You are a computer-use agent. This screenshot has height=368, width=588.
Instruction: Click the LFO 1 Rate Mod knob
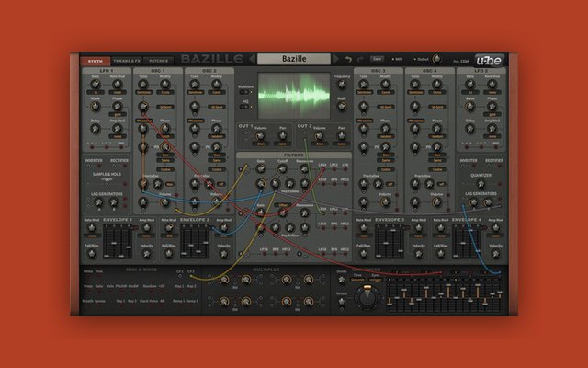coord(118,85)
